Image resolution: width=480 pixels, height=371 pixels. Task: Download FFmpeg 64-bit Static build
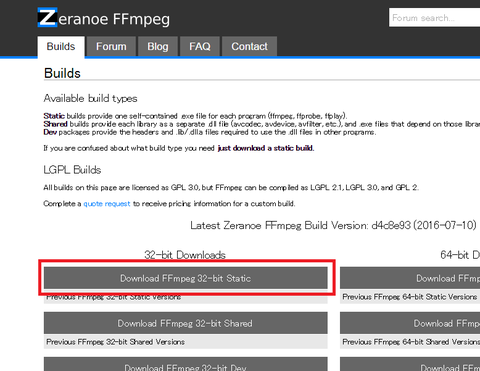click(x=410, y=278)
